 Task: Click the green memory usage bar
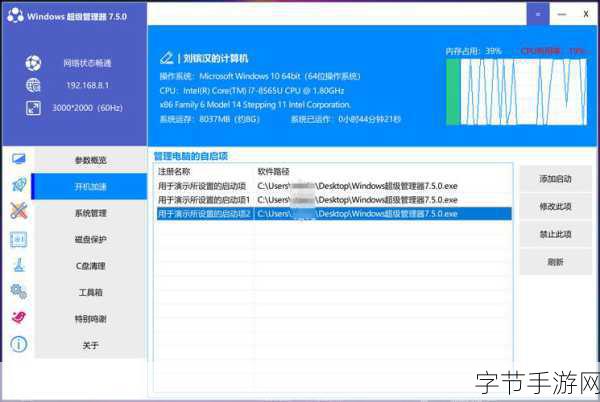click(x=453, y=92)
